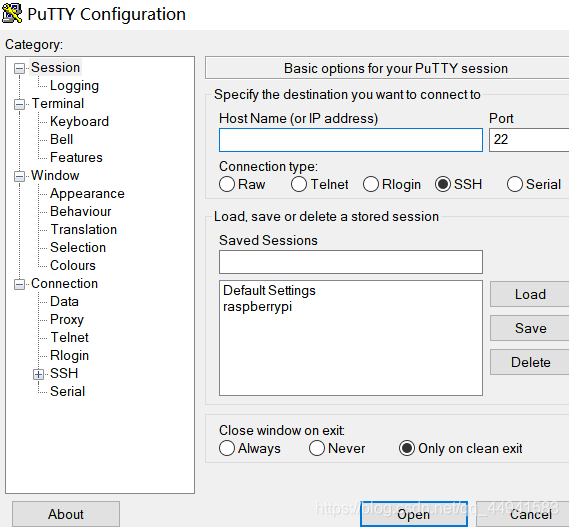The width and height of the screenshot is (569, 527).
Task: Click the Open button to connect
Action: click(x=414, y=514)
